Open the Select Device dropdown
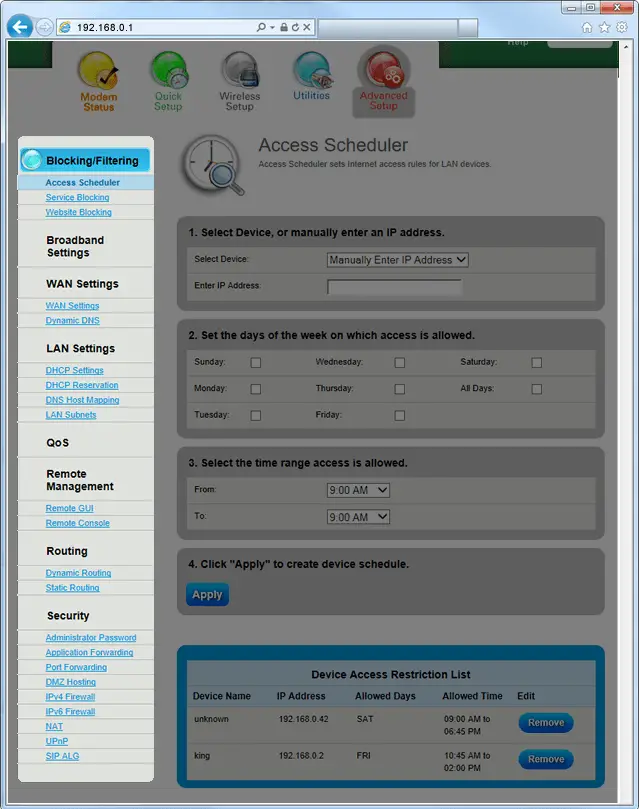The width and height of the screenshot is (639, 809). [398, 260]
